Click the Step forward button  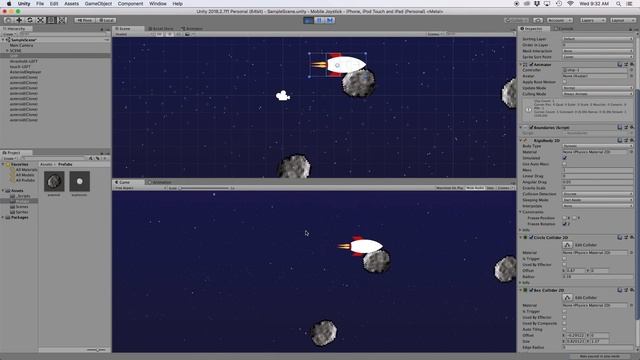tap(330, 20)
